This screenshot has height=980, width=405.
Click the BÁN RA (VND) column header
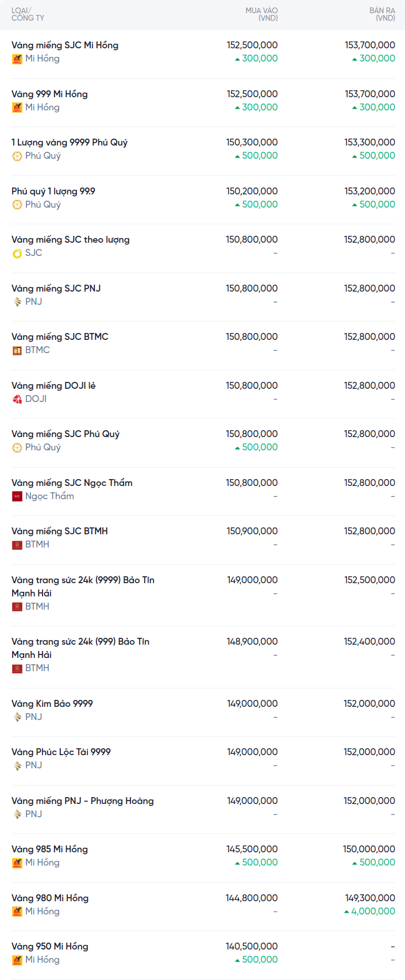(382, 14)
